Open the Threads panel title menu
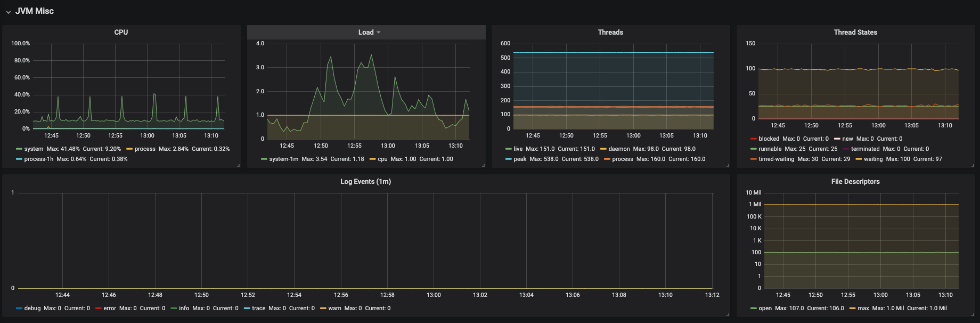This screenshot has height=323, width=980. (610, 33)
